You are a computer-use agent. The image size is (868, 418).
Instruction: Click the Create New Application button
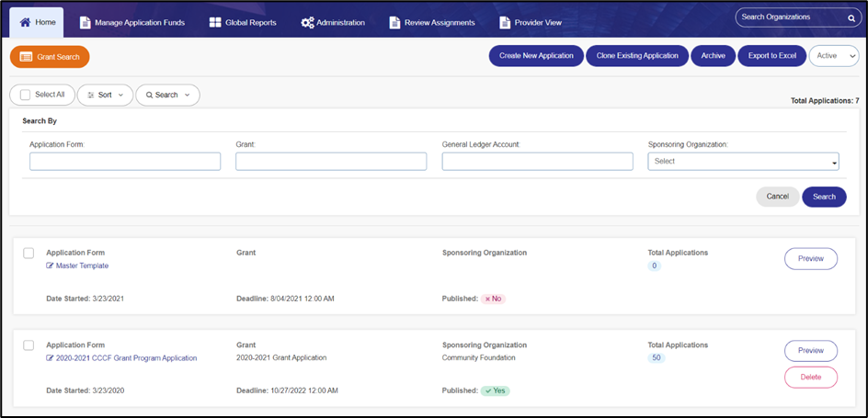coord(536,56)
